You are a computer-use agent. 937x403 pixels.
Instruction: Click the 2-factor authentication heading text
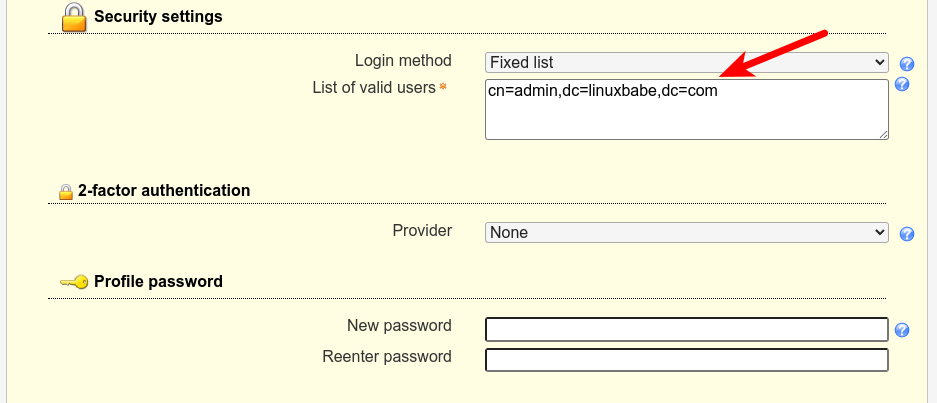pyautogui.click(x=164, y=190)
